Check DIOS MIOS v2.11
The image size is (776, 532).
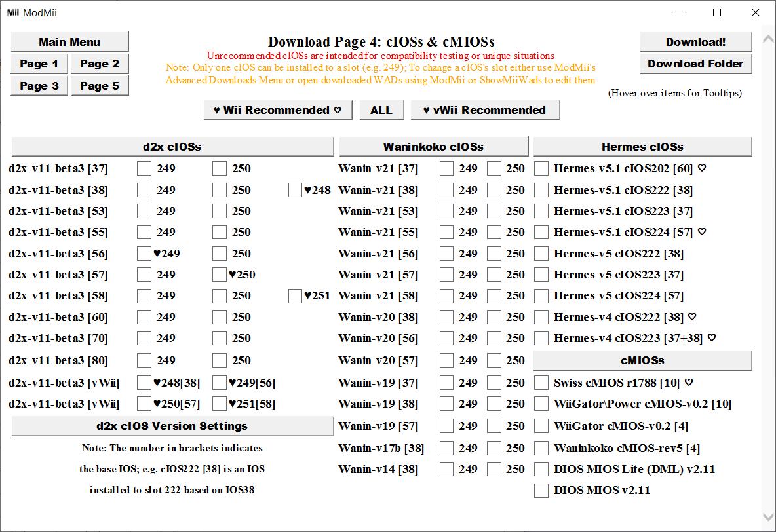541,491
